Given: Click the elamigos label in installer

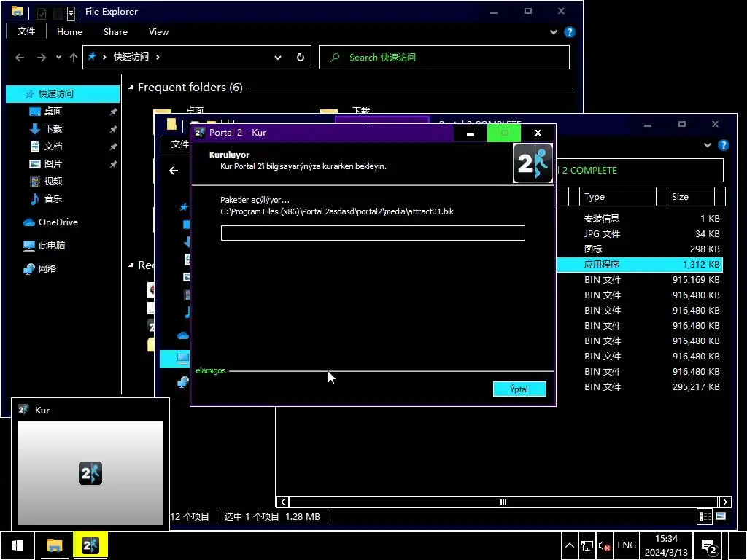Looking at the screenshot, I should point(211,370).
